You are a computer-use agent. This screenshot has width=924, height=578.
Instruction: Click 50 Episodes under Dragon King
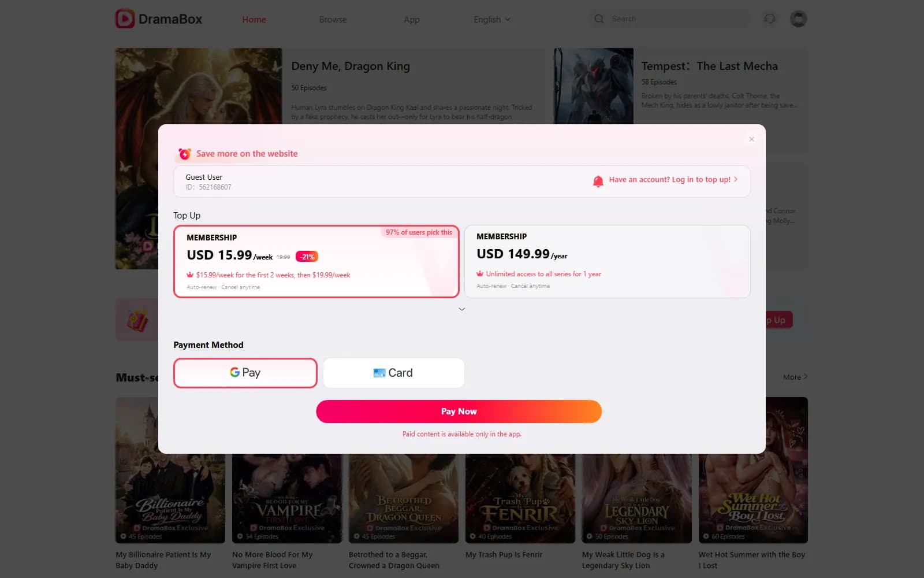point(309,88)
